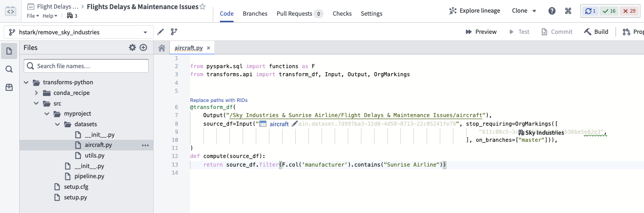Switch to the Branches tab

(255, 14)
